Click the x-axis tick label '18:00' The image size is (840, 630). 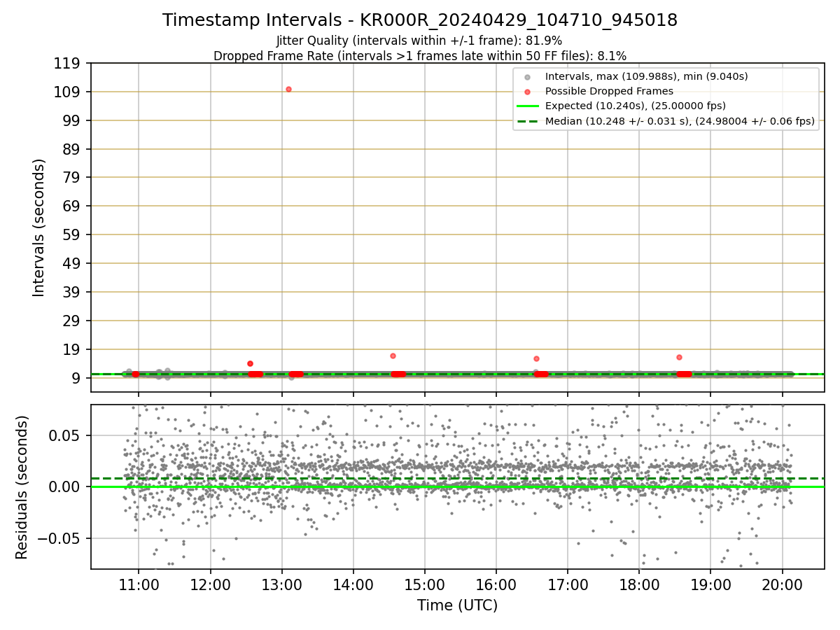pyautogui.click(x=639, y=585)
